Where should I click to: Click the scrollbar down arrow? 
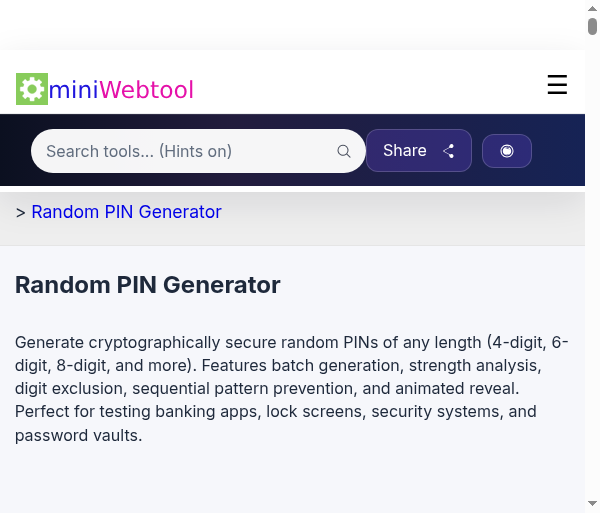click(592, 504)
